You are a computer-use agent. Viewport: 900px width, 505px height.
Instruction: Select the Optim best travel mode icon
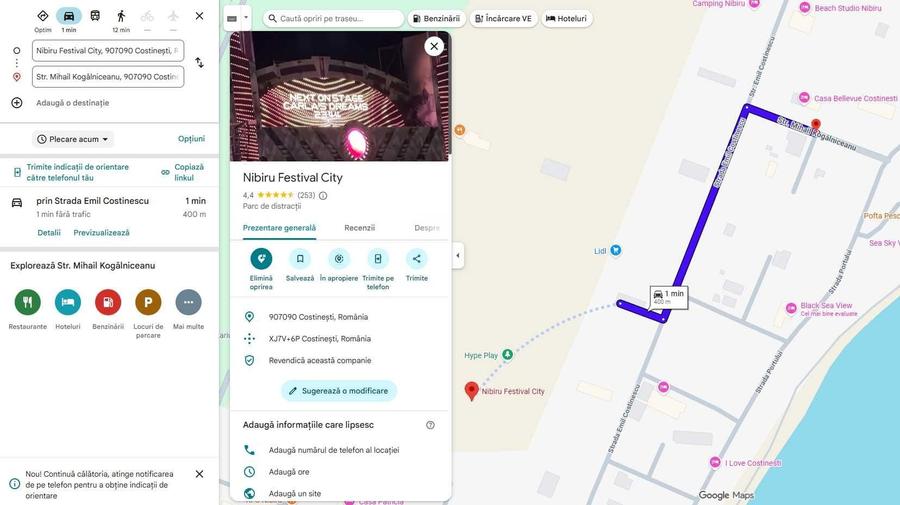click(x=42, y=16)
